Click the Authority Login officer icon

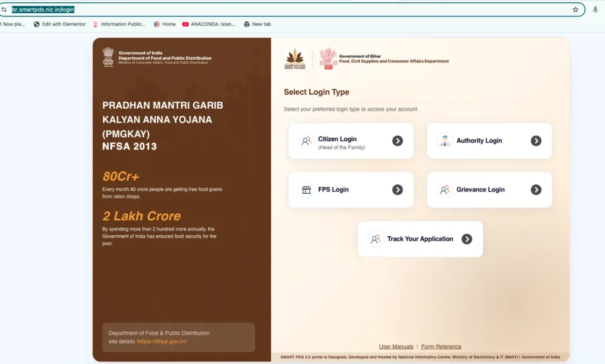(x=444, y=141)
